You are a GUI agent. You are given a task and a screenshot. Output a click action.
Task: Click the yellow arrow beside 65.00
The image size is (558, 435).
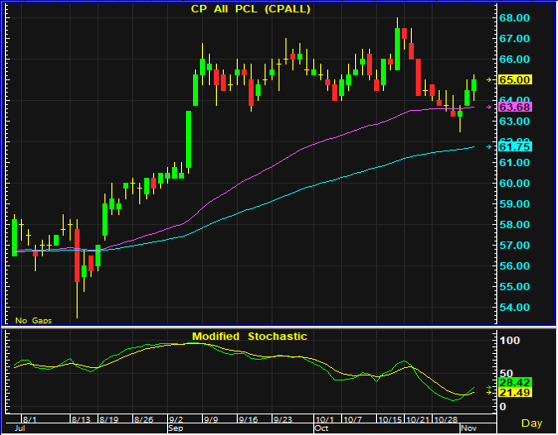[489, 80]
